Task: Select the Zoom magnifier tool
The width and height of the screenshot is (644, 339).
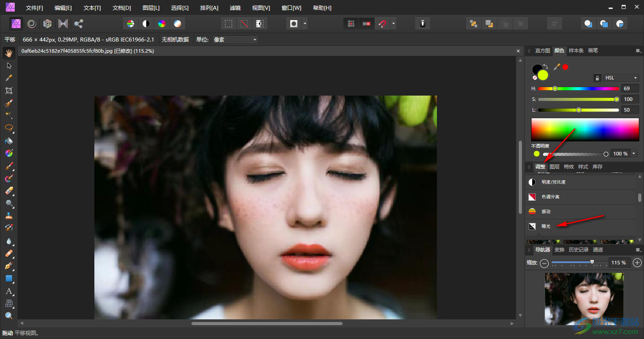Action: [x=9, y=315]
